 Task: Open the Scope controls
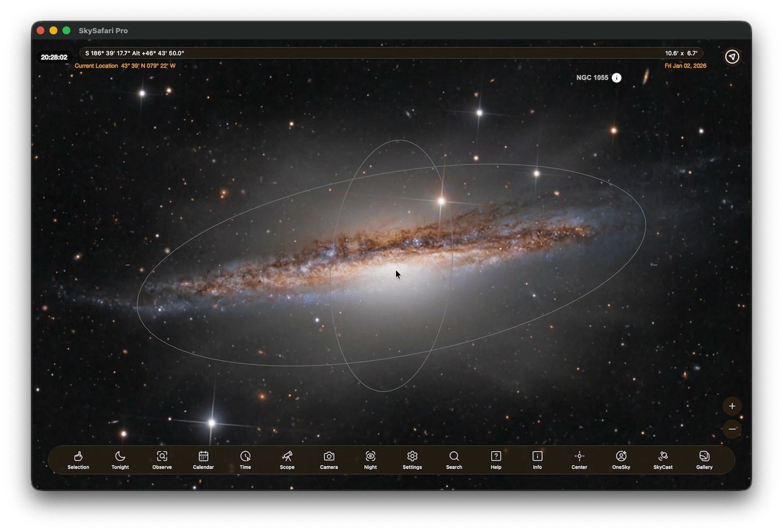(287, 459)
